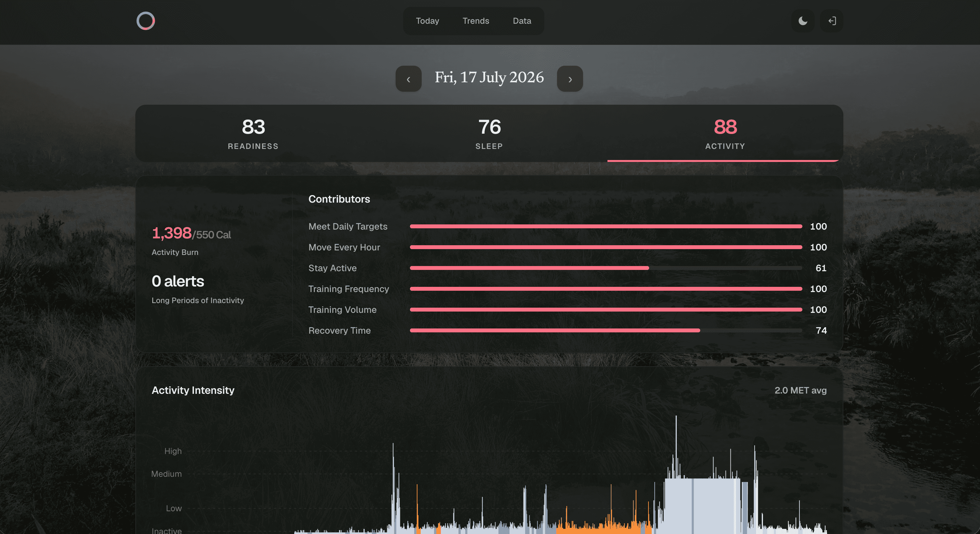Screen dimensions: 980x534
Task: Click the 1,398 calorie burn value
Action: [171, 233]
